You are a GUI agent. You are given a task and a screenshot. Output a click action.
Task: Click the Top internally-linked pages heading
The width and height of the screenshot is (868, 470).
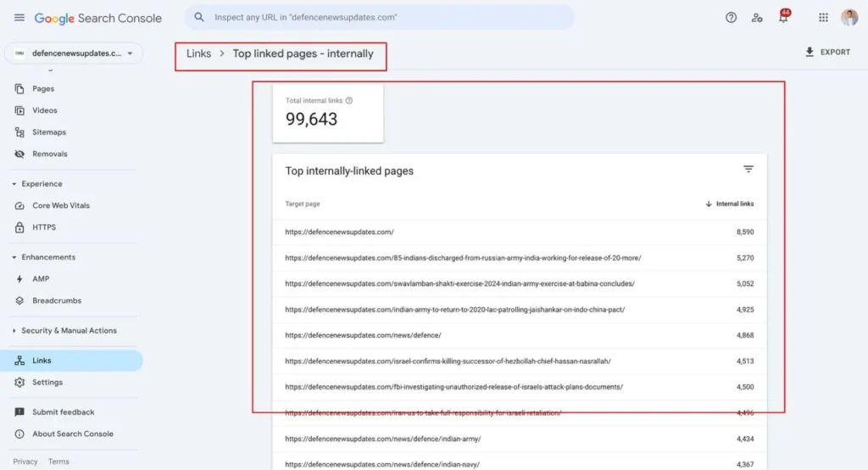click(349, 171)
